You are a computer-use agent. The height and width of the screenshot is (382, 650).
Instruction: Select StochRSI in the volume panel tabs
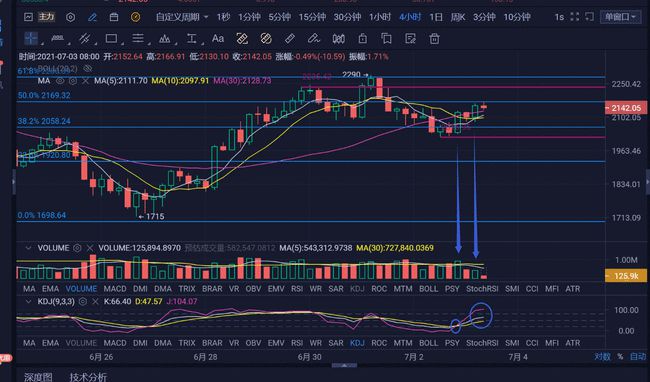482,289
